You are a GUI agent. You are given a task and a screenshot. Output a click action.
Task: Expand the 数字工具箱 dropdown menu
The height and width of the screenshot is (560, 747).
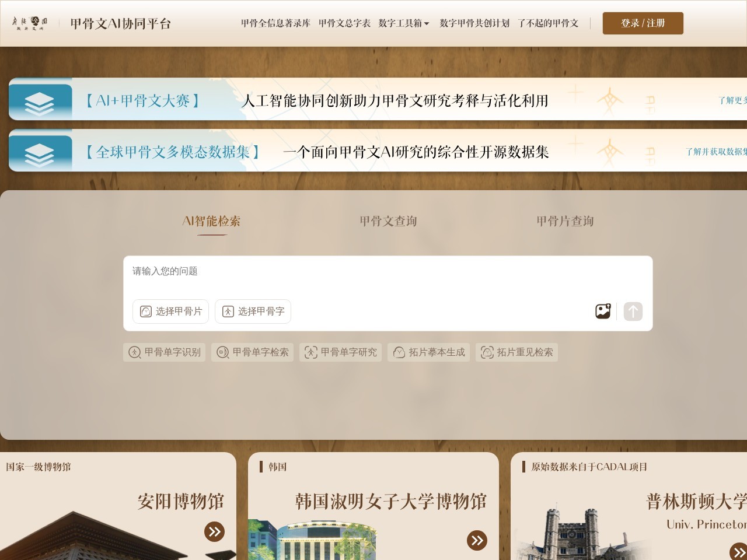pyautogui.click(x=404, y=23)
